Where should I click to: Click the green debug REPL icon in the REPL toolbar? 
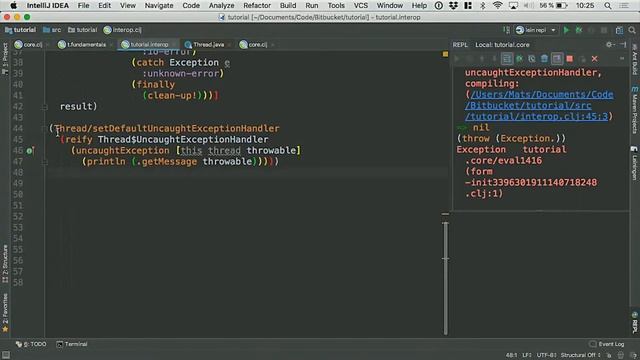[520, 59]
